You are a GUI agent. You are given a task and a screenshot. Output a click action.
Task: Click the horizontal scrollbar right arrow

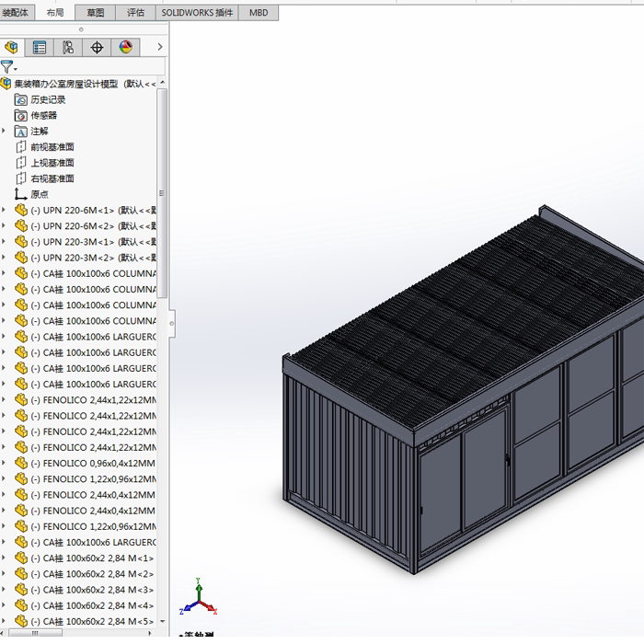[x=150, y=633]
